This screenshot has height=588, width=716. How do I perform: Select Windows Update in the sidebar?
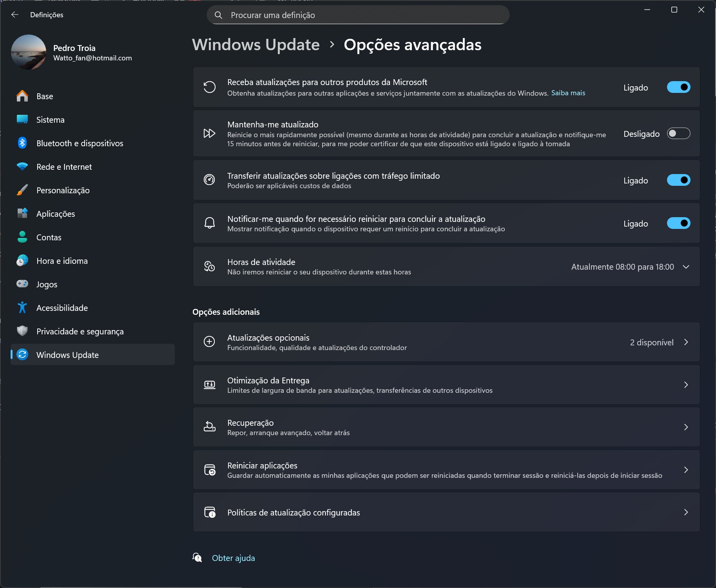67,355
